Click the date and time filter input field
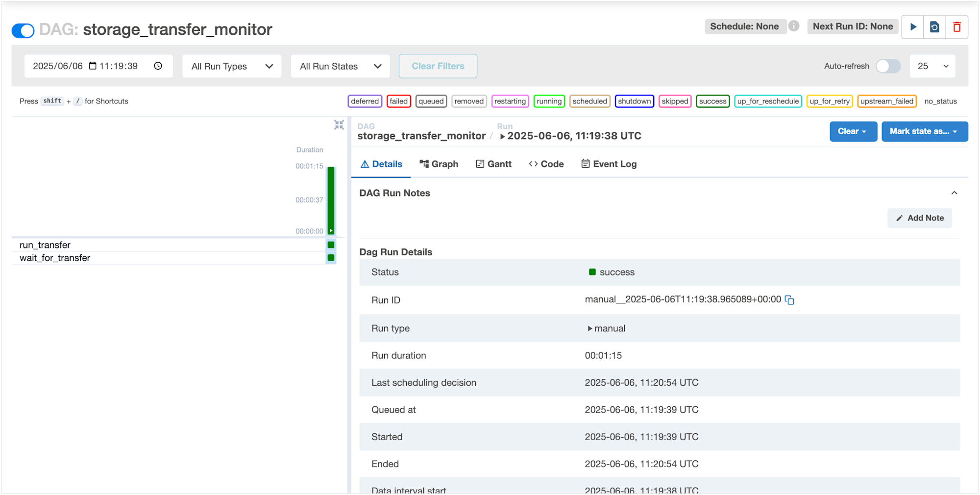Screen dimensions: 980x495 point(98,66)
